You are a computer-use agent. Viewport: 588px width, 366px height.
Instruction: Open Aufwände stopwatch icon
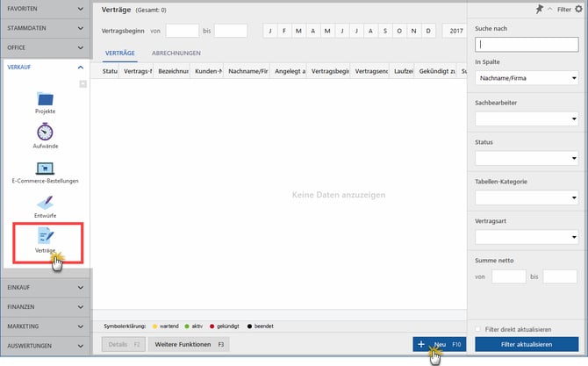[x=46, y=132]
